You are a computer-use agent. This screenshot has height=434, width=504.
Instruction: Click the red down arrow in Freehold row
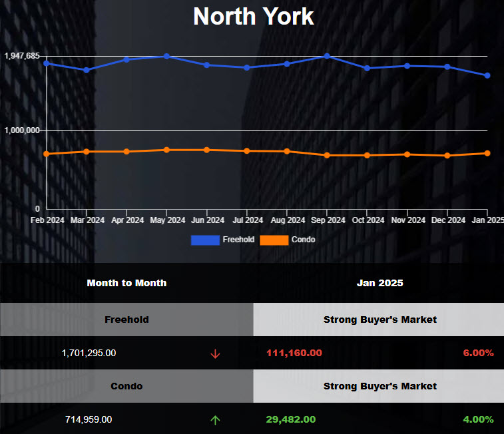coord(215,353)
